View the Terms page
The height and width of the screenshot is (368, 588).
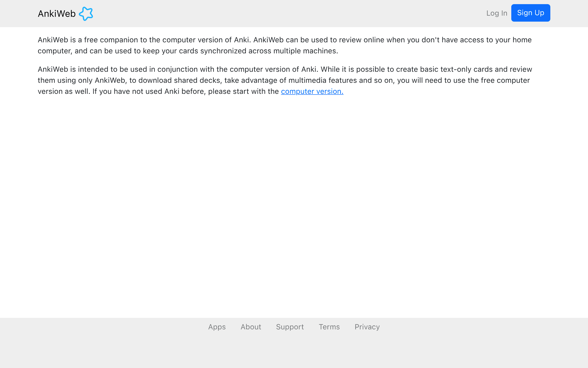[x=329, y=327]
